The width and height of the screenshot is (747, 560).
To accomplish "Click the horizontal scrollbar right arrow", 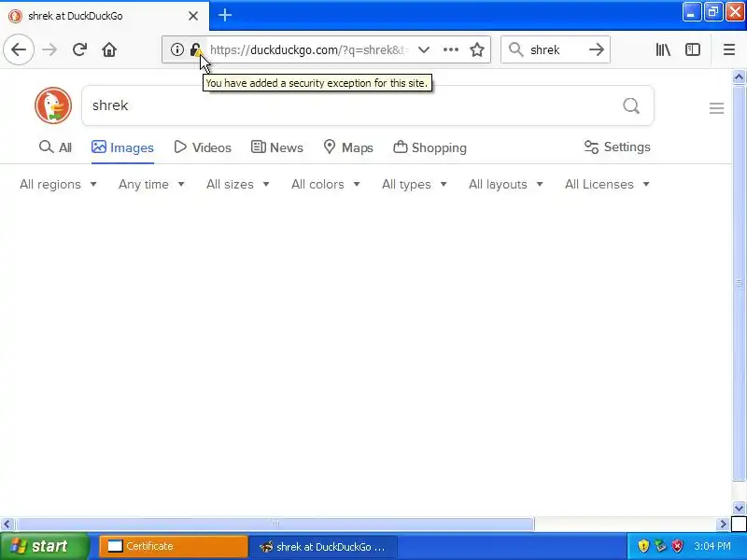I will click(723, 525).
